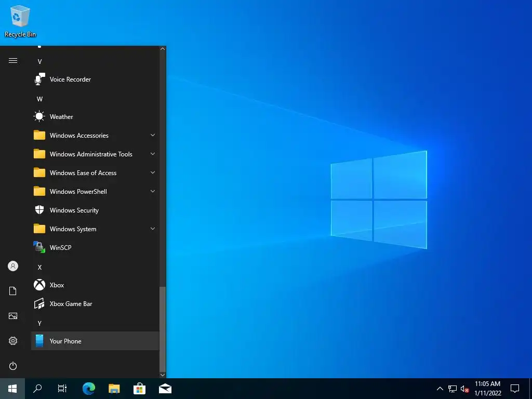Viewport: 532px width, 399px height.
Task: Open Pictures from the Start sidebar
Action: pos(13,316)
